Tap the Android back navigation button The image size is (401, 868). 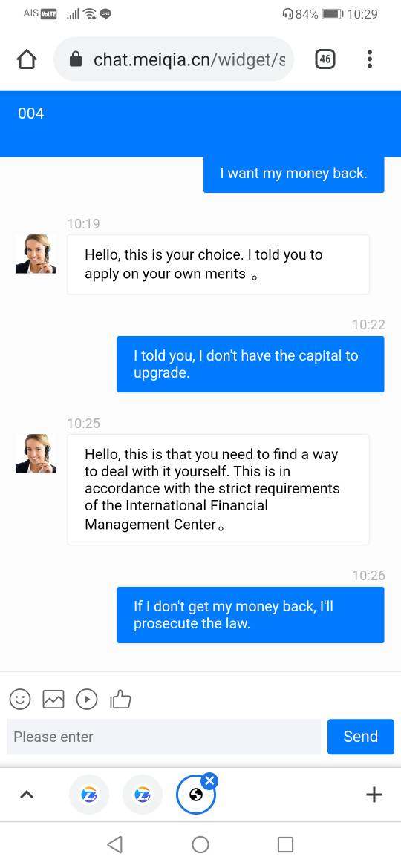(114, 844)
